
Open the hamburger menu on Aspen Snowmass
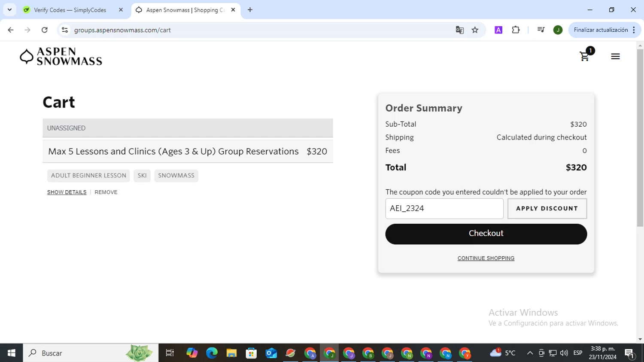[x=615, y=57]
